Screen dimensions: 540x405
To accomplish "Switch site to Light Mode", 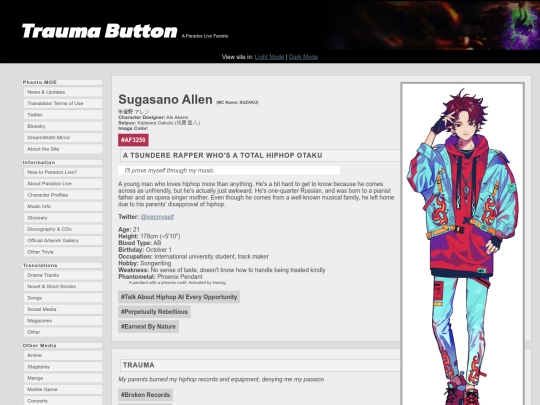I will click(x=269, y=57).
